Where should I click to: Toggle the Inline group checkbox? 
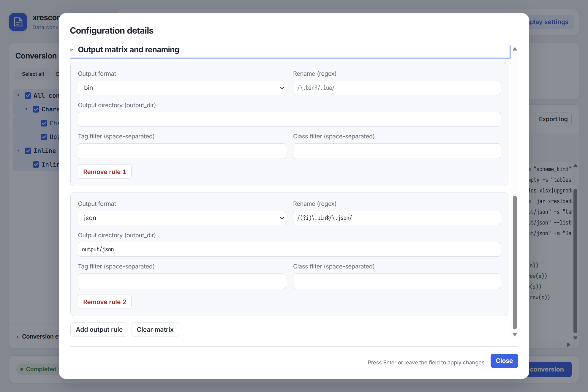point(28,151)
